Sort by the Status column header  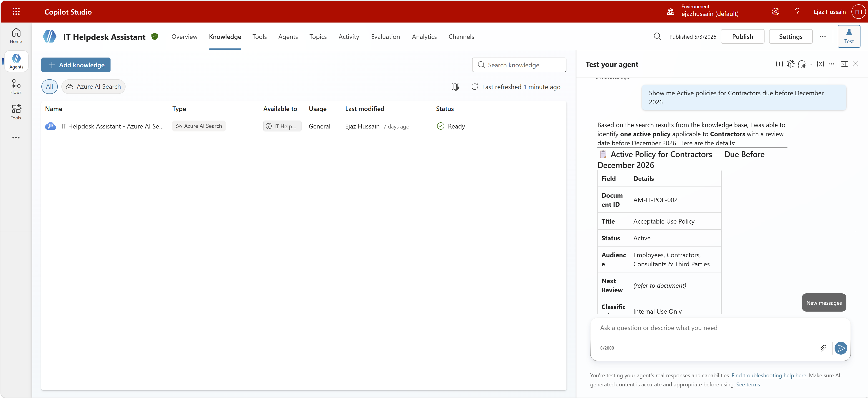pyautogui.click(x=444, y=108)
